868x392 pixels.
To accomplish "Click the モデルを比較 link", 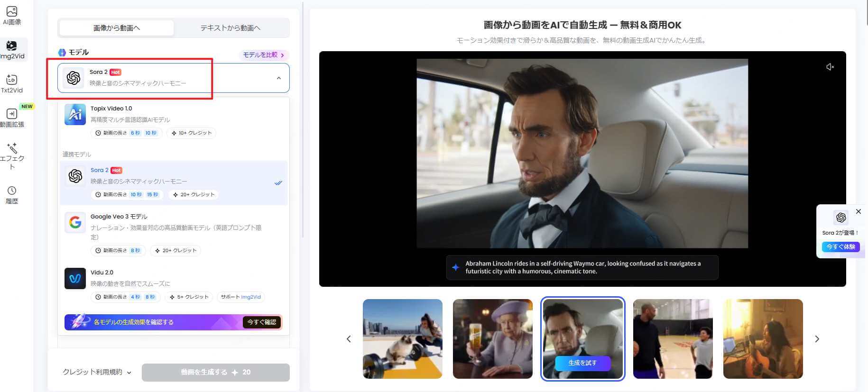I will (263, 55).
